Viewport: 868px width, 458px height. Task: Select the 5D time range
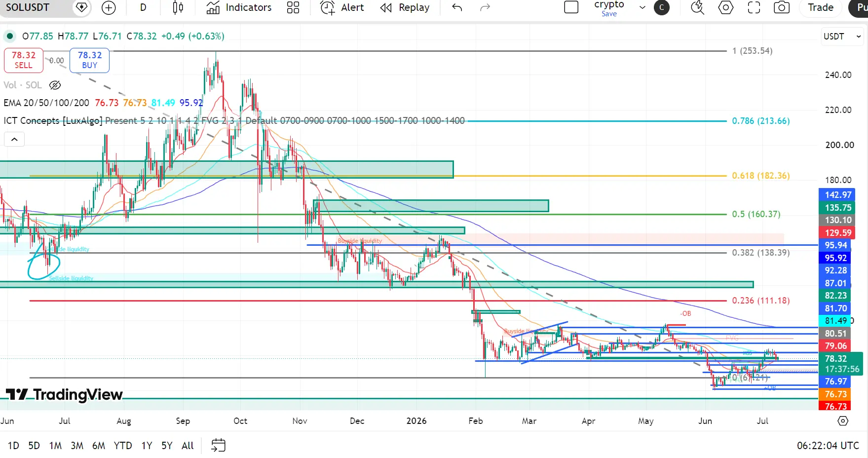(x=34, y=446)
